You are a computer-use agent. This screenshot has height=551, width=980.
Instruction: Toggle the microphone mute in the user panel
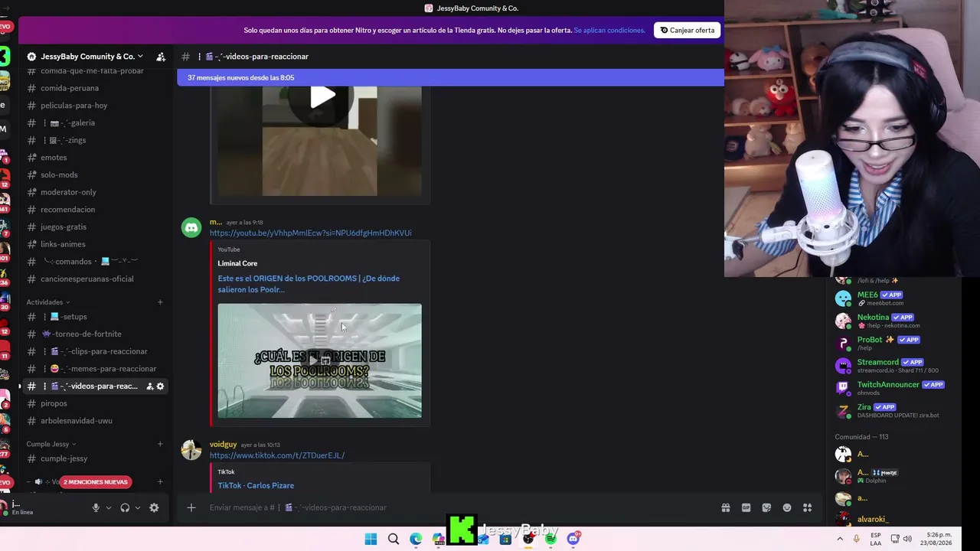[96, 507]
